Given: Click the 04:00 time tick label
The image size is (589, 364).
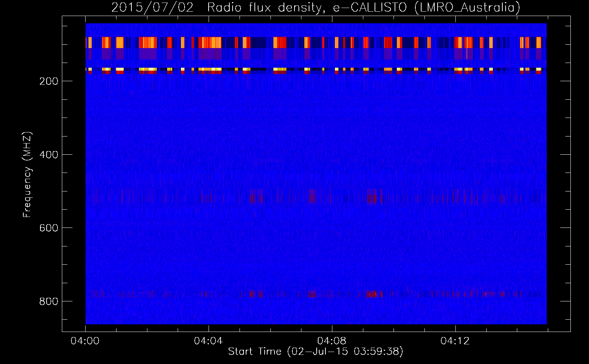Looking at the screenshot, I should 85,341.
